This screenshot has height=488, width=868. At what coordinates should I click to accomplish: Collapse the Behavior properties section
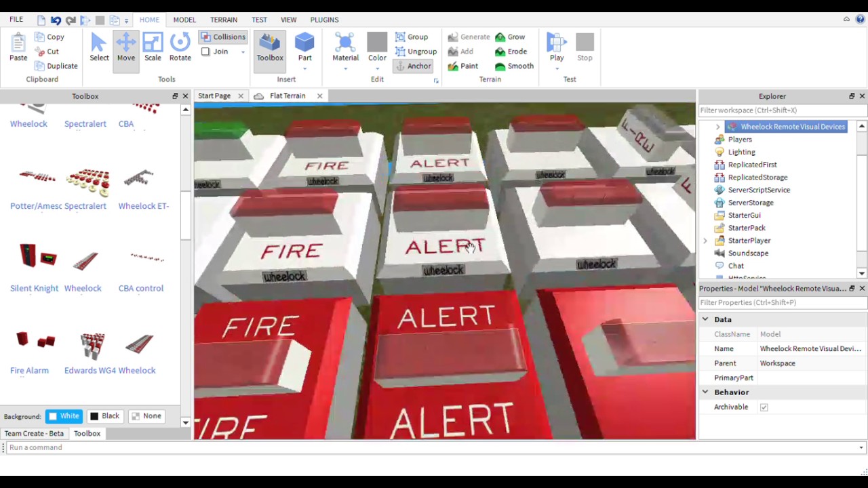coord(705,392)
